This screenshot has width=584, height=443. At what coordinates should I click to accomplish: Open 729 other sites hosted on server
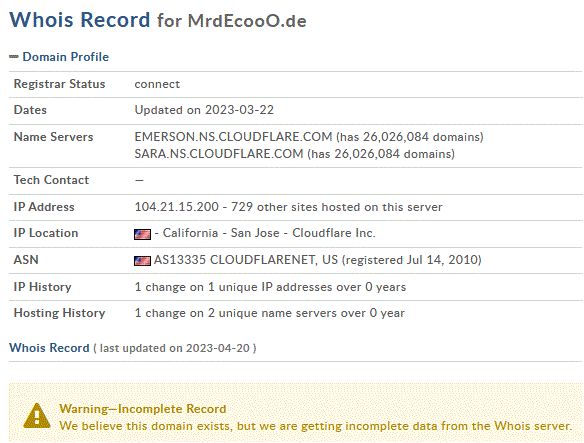click(x=337, y=207)
